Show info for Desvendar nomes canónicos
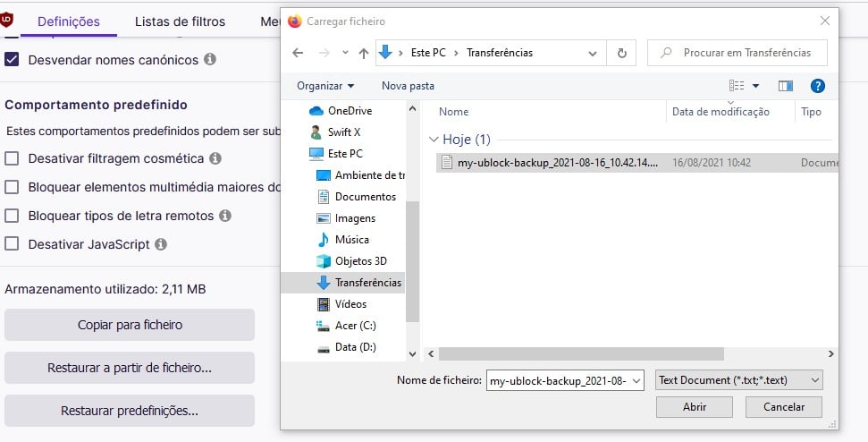Image resolution: width=868 pixels, height=442 pixels. pos(210,59)
